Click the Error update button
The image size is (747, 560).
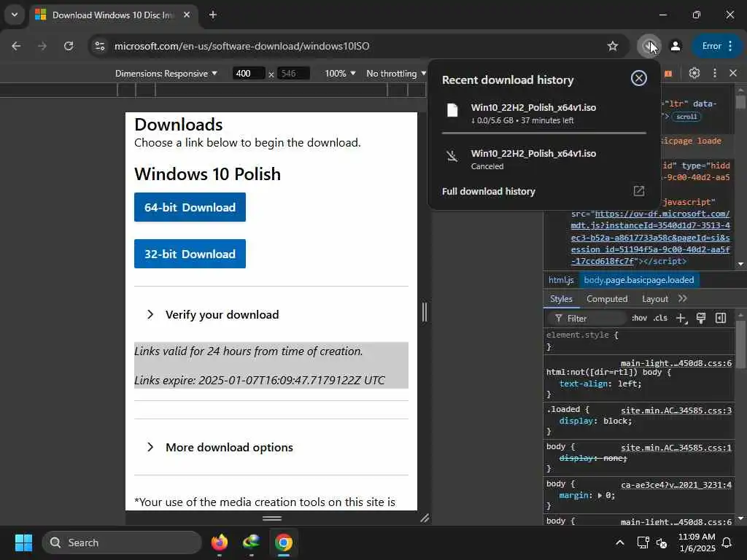[x=717, y=46]
